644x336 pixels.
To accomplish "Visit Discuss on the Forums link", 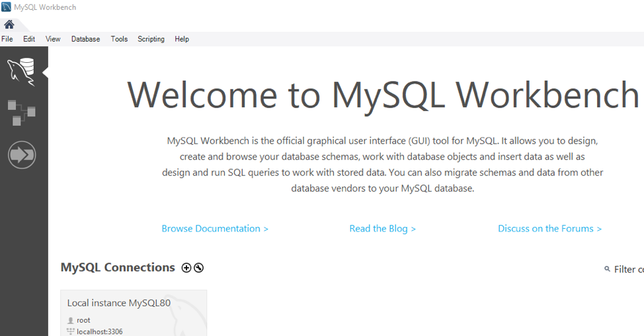I will coord(549,229).
